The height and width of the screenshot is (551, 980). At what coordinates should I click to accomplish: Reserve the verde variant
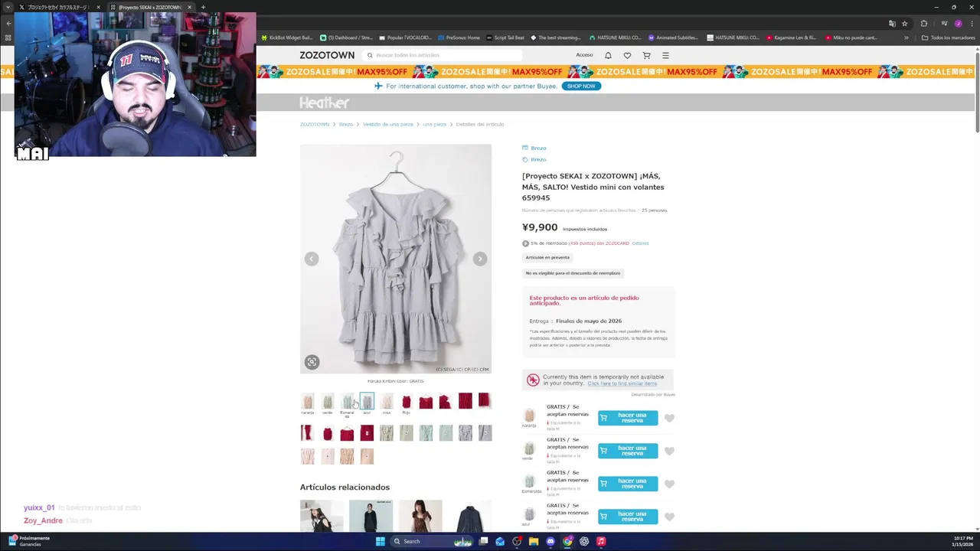coord(628,451)
